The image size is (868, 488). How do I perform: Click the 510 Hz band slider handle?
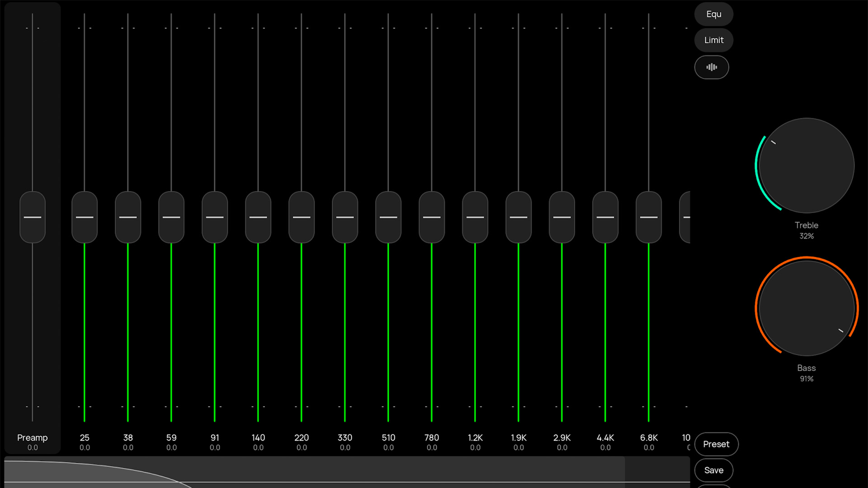point(388,217)
